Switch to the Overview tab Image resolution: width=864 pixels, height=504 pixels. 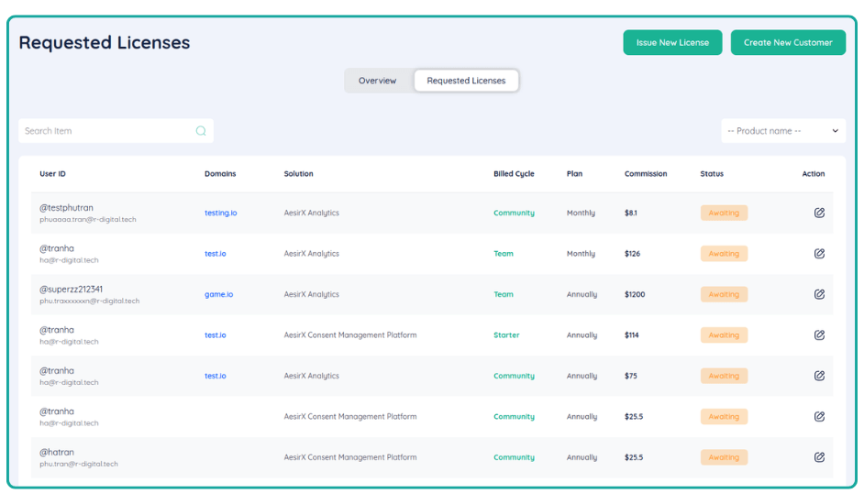(377, 81)
